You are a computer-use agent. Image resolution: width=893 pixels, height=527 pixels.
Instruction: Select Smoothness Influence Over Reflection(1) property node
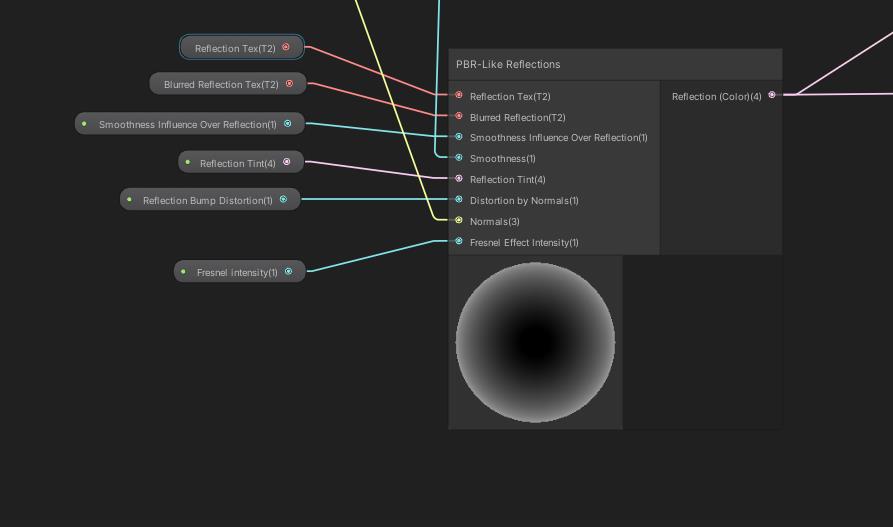[190, 124]
